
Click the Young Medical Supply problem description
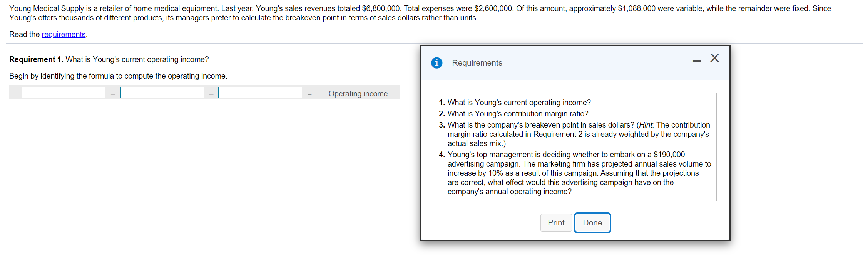[x=420, y=13]
